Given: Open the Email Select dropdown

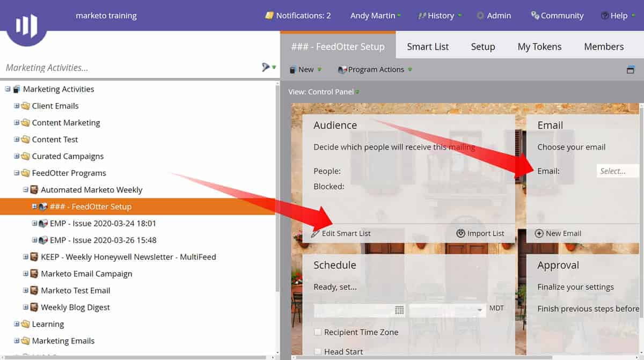Looking at the screenshot, I should tap(618, 171).
